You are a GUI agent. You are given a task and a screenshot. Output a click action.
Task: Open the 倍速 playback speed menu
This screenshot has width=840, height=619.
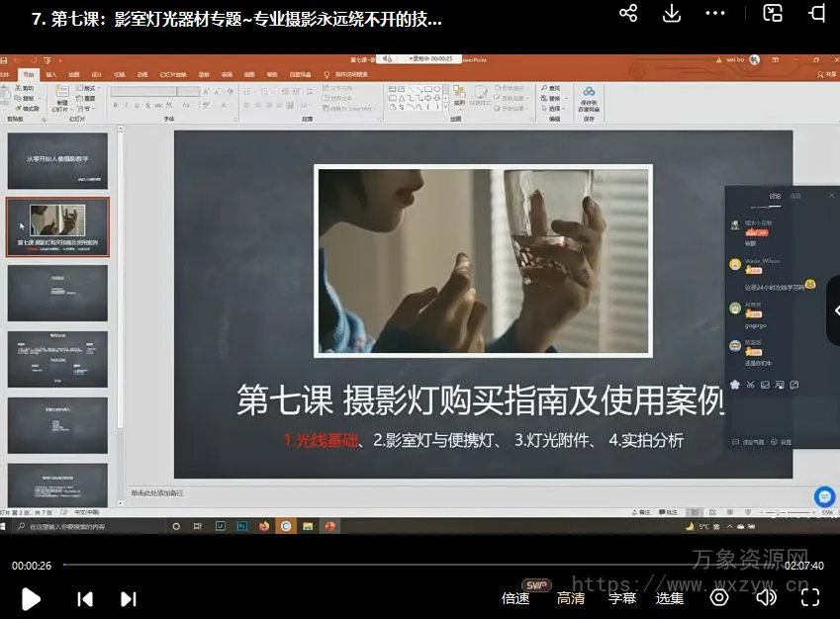coord(515,598)
